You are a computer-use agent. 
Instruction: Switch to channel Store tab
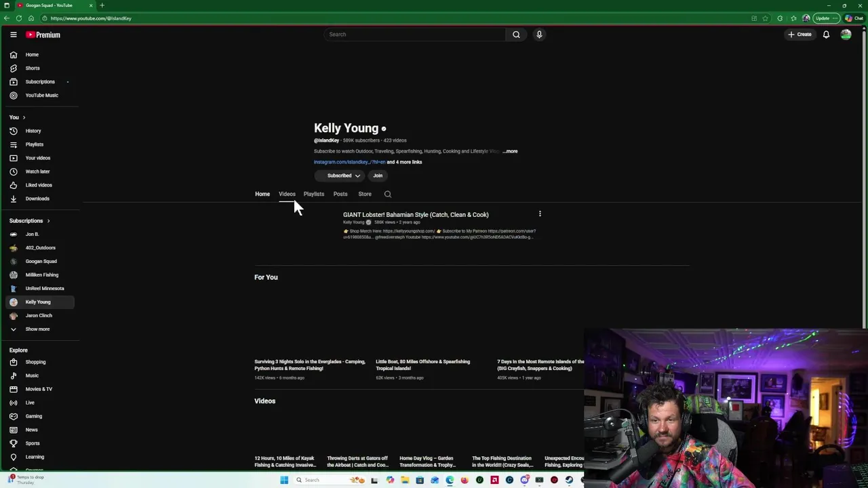tap(365, 194)
